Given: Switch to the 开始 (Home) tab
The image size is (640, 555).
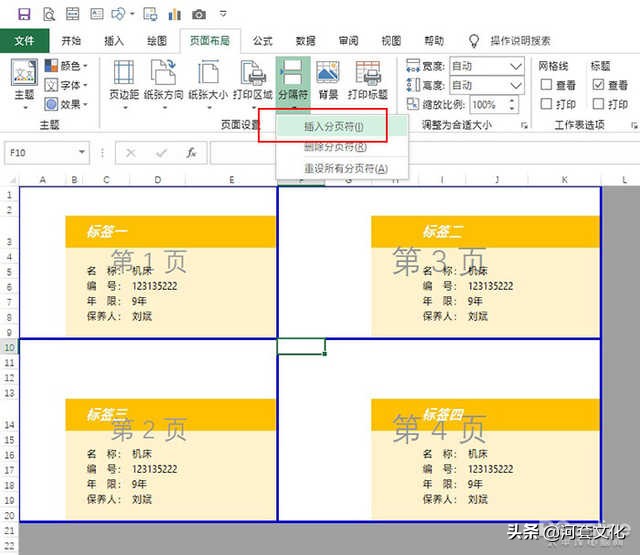Looking at the screenshot, I should (71, 41).
